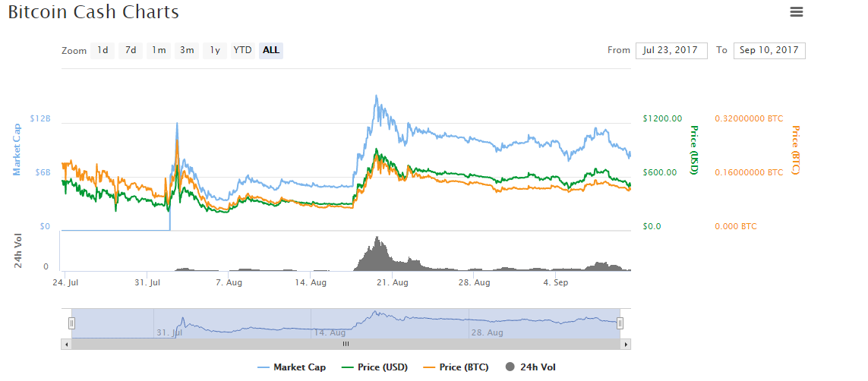Click the 0.32000000 BTC axis label

(x=749, y=118)
